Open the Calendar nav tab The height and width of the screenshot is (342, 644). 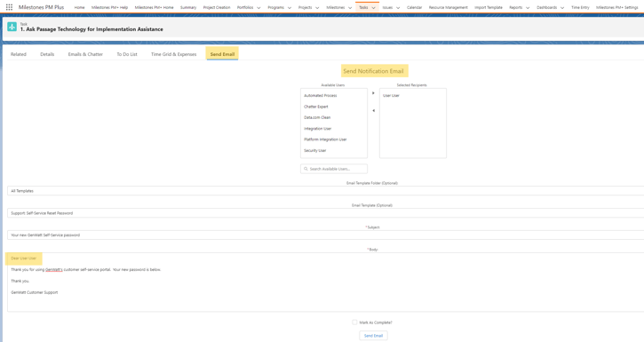click(x=415, y=7)
